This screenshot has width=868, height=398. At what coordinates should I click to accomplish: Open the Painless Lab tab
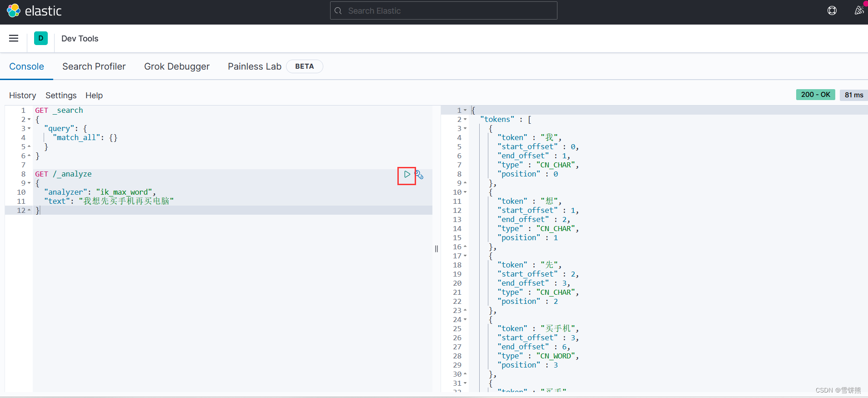click(x=255, y=66)
